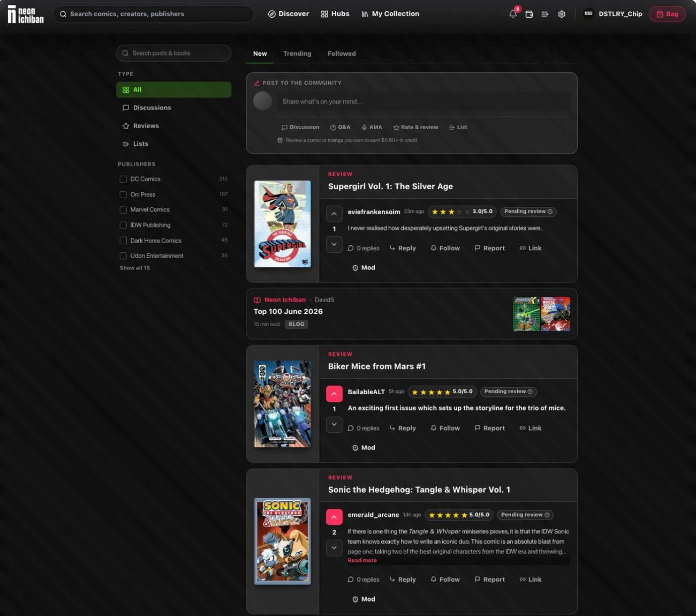Open notifications bell with badge
Image resolution: width=696 pixels, height=616 pixels.
click(x=513, y=14)
